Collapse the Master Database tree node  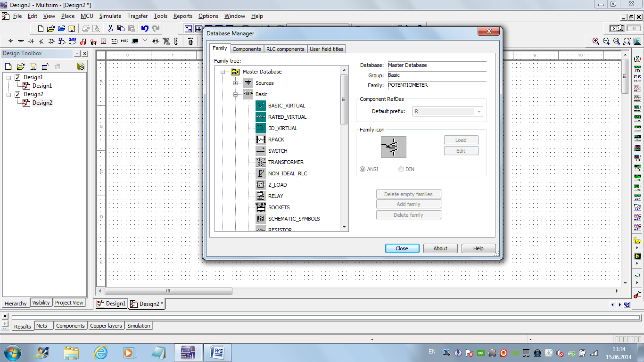tap(223, 72)
